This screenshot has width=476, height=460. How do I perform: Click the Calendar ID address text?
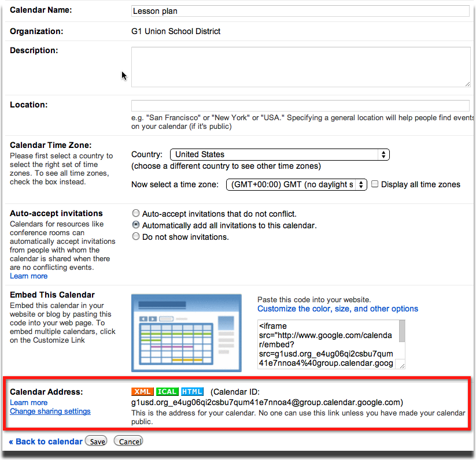[267, 402]
